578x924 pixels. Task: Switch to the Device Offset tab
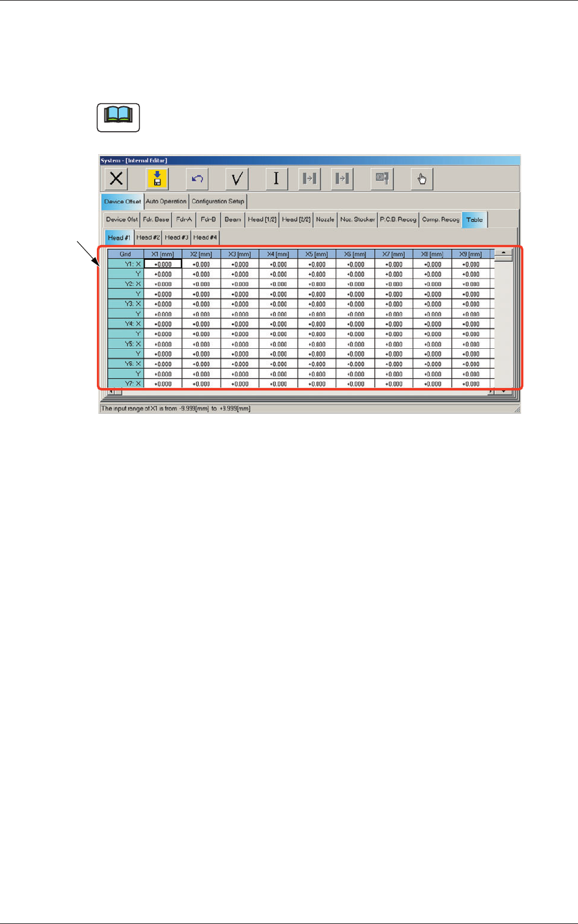pos(122,201)
